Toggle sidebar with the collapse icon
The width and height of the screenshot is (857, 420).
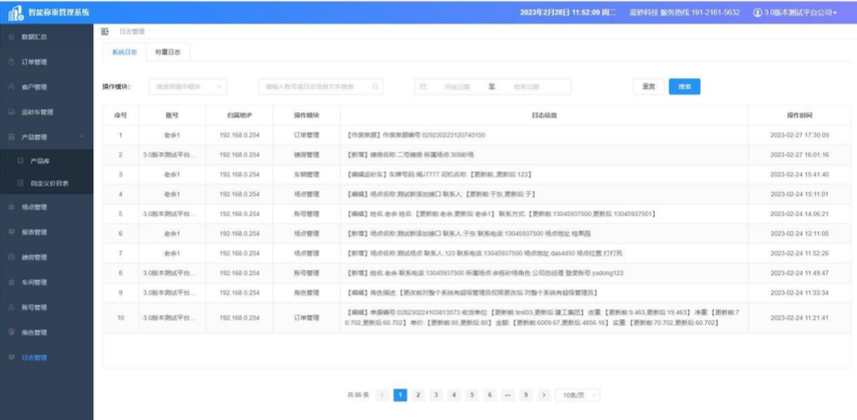click(x=105, y=32)
